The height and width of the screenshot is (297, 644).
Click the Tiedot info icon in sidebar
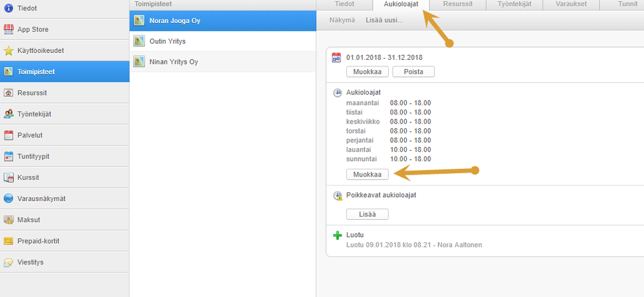(8, 8)
